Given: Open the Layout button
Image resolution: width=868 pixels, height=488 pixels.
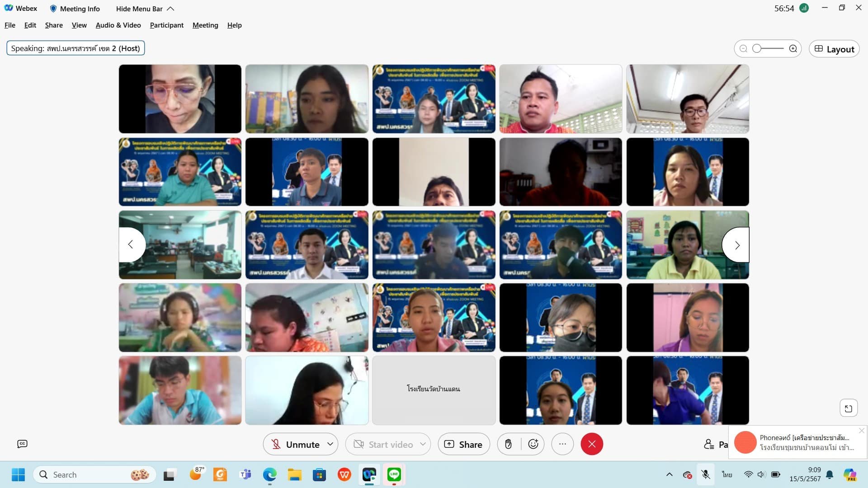Looking at the screenshot, I should [x=834, y=49].
